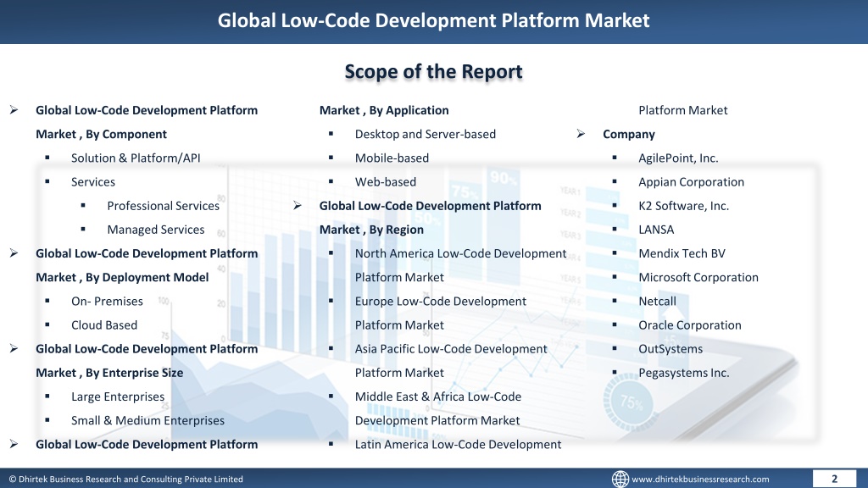The width and height of the screenshot is (868, 488).
Task: Select the 'Managed Services' sub-bullet
Action: click(x=156, y=229)
